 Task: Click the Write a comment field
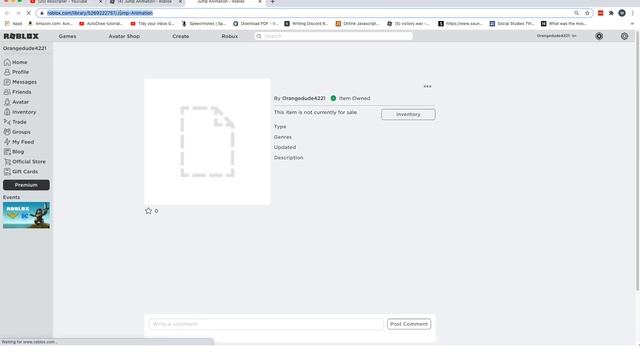coord(266,324)
